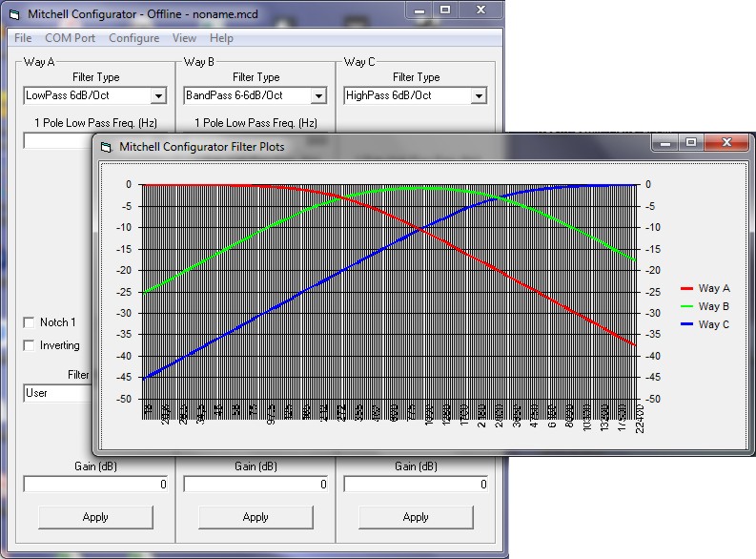The height and width of the screenshot is (559, 756).
Task: Click Way B Gain (dB) input field
Action: [255, 485]
